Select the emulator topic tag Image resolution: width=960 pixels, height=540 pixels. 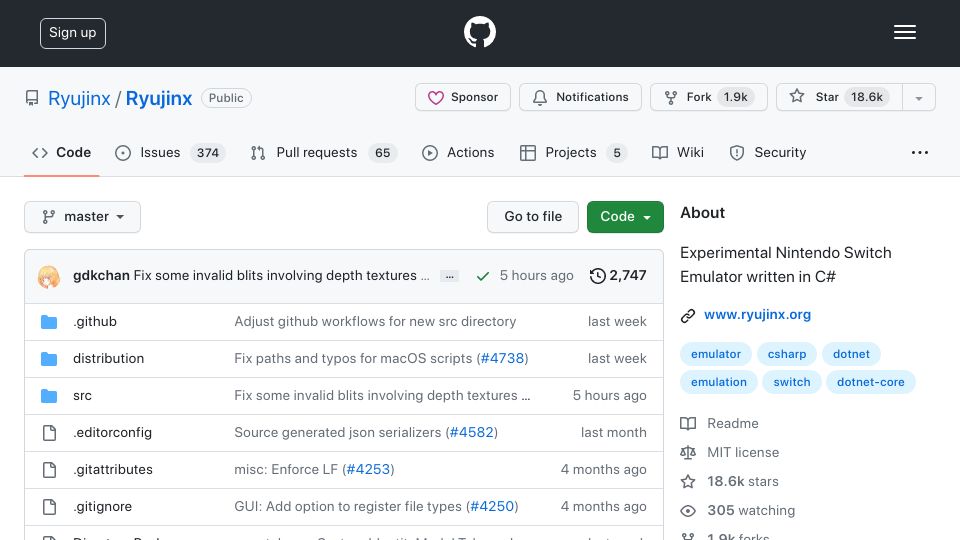point(716,354)
